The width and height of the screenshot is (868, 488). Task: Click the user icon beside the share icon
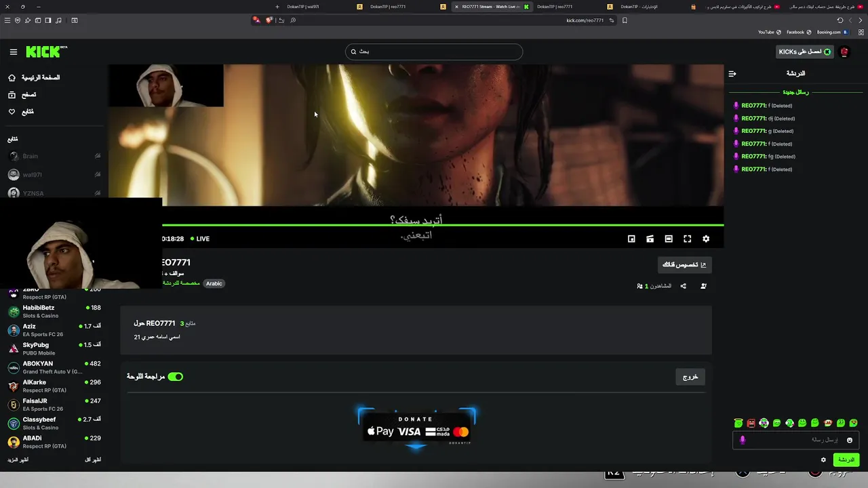[x=703, y=286]
